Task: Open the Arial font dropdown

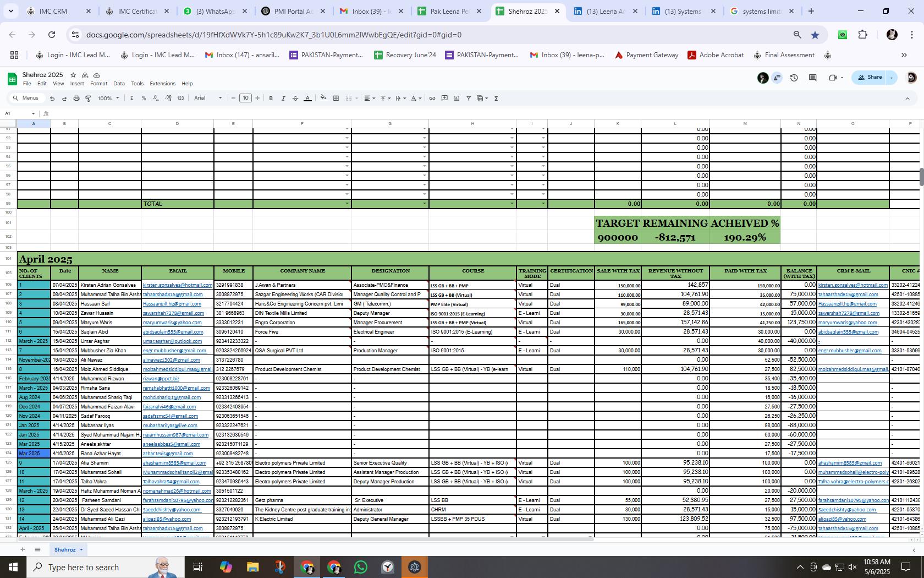Action: 208,99
